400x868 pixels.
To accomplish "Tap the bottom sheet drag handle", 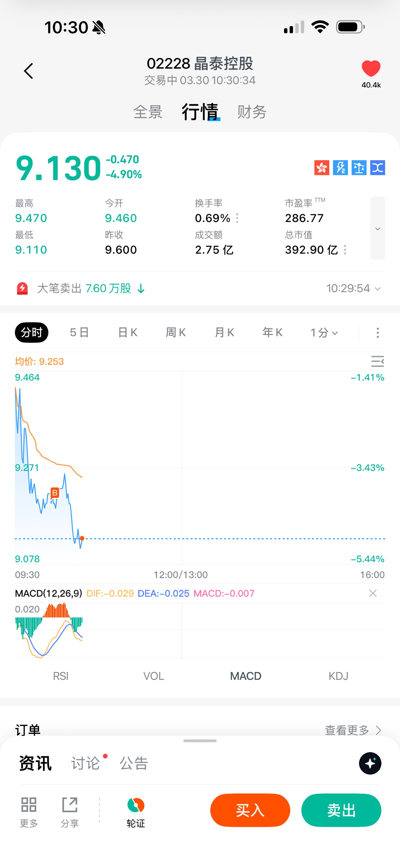I will click(200, 741).
